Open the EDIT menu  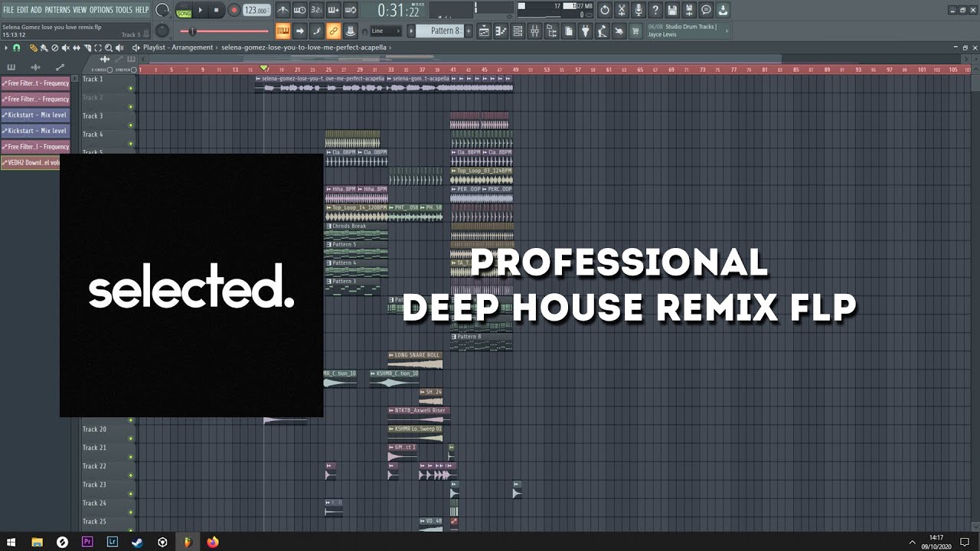pos(23,10)
